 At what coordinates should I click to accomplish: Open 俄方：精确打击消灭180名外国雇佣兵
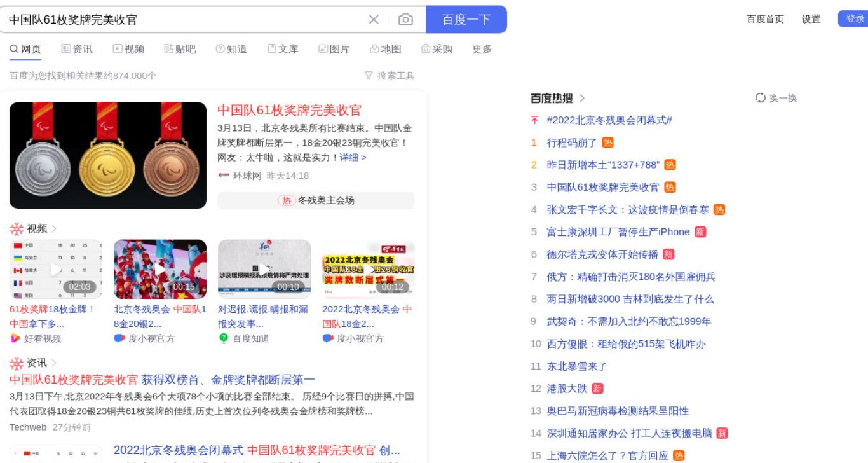click(x=631, y=277)
